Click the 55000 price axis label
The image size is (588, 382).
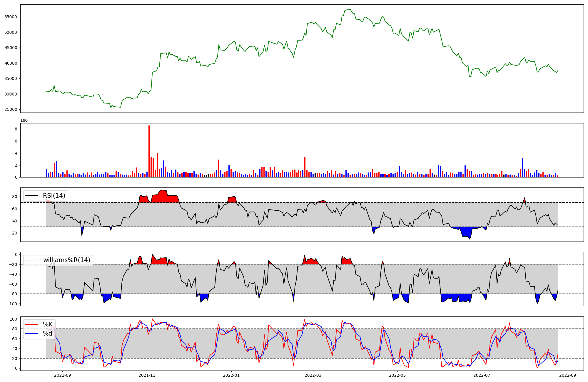tap(11, 17)
